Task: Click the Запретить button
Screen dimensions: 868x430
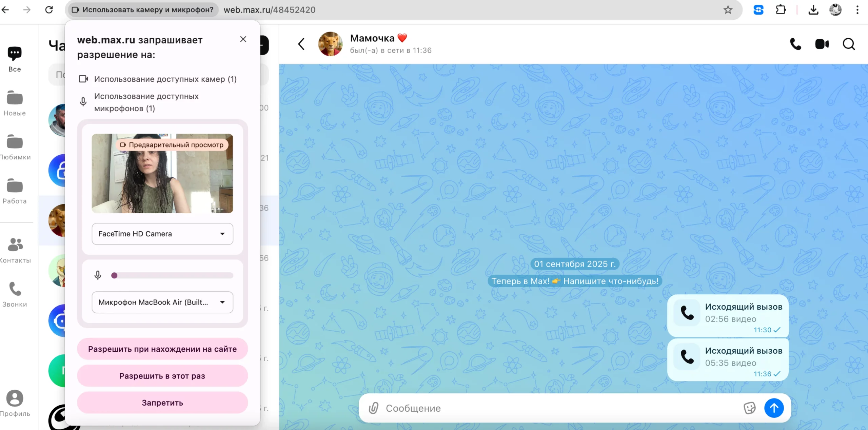Action: point(162,403)
